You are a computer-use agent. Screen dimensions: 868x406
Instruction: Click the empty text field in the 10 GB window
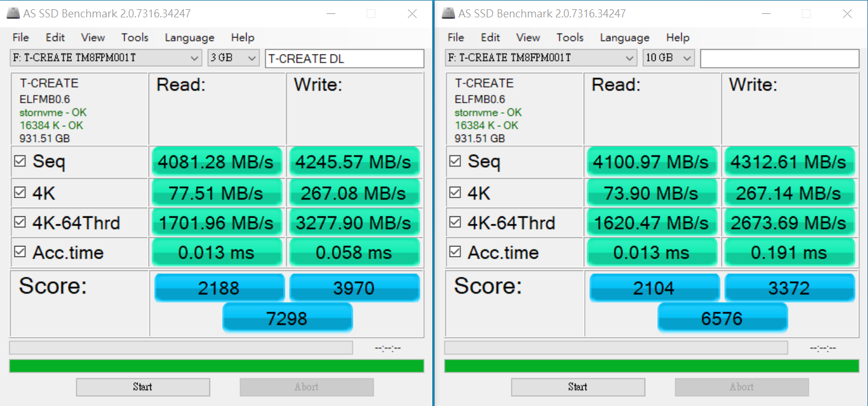[780, 59]
